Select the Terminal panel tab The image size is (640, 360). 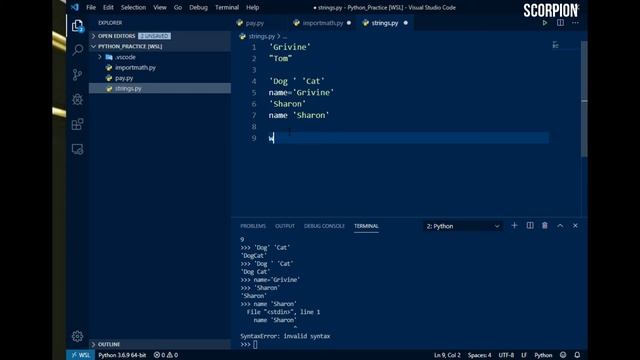coord(366,226)
